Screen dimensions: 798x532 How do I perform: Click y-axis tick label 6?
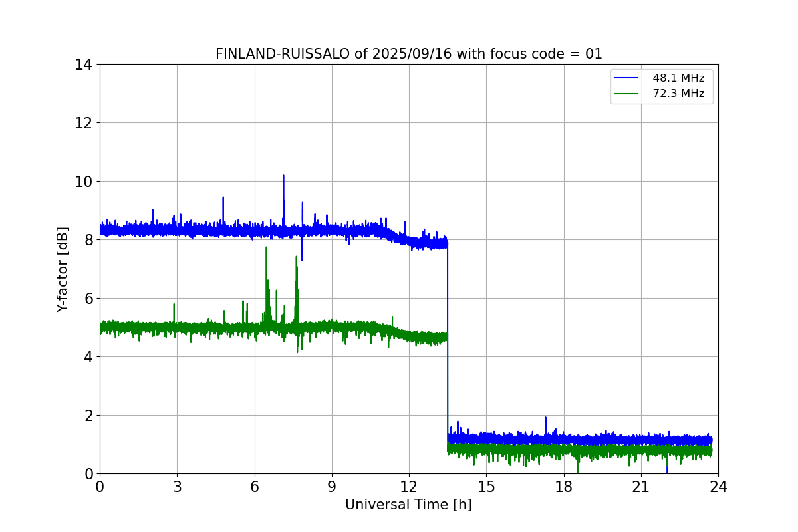(88, 299)
